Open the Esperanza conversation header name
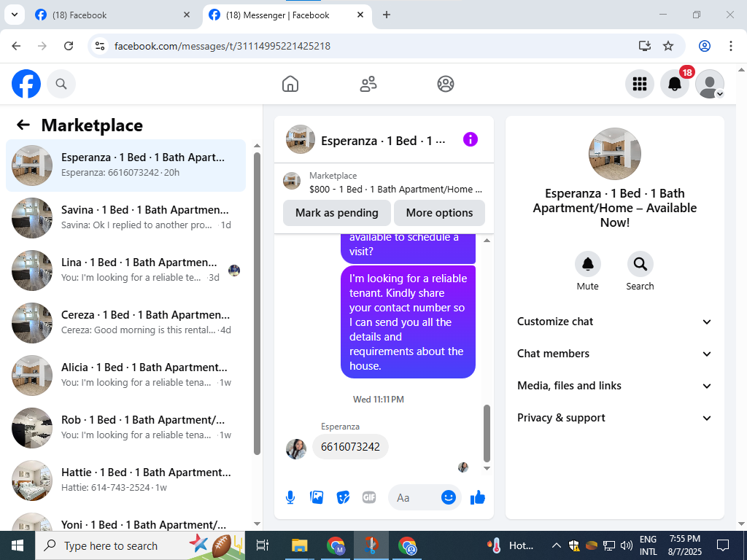747x560 pixels. point(383,141)
